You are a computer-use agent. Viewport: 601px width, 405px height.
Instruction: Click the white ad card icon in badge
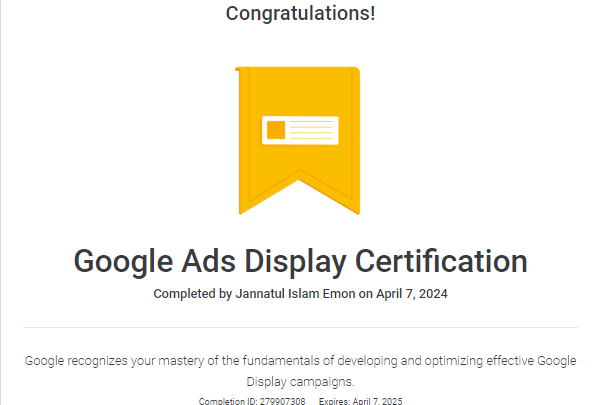[300, 130]
